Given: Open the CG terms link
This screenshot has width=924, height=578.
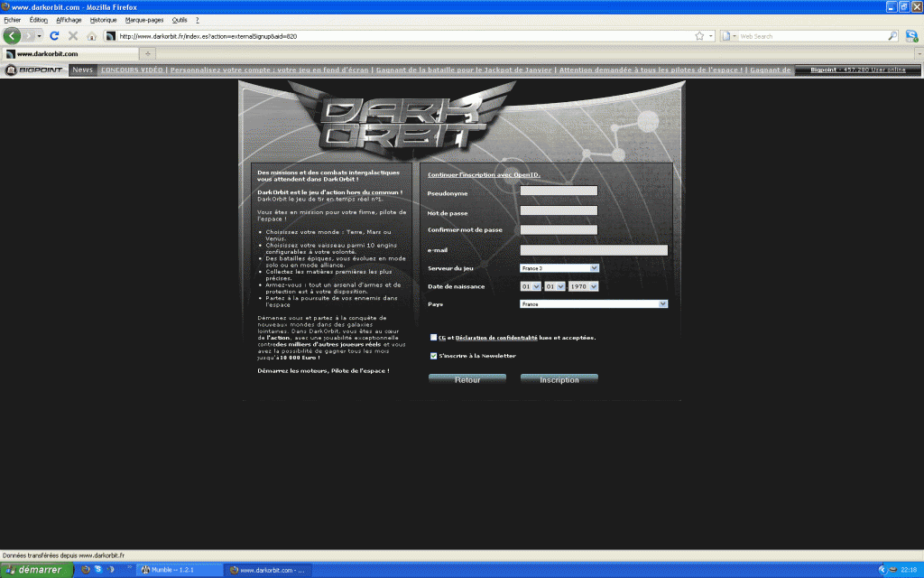Looking at the screenshot, I should 442,338.
